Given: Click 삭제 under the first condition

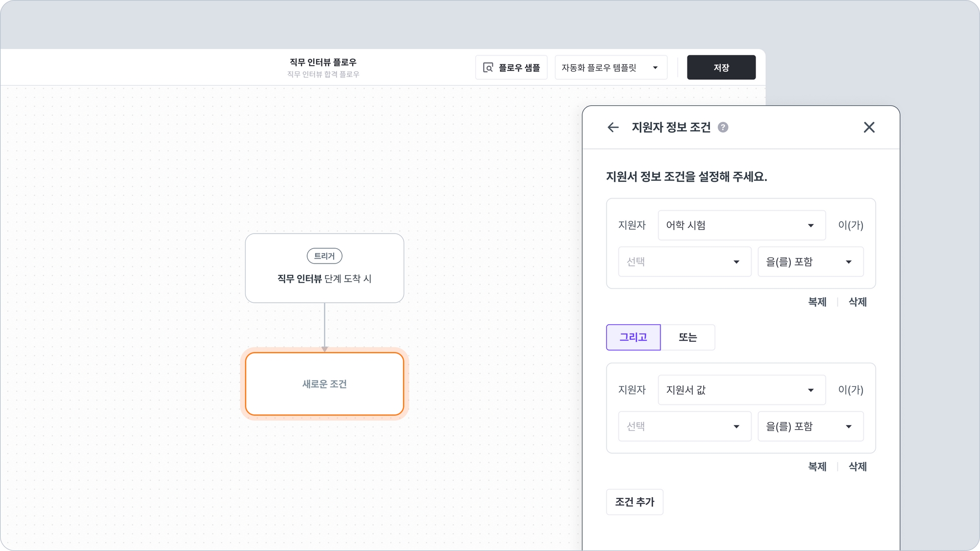Looking at the screenshot, I should (857, 302).
